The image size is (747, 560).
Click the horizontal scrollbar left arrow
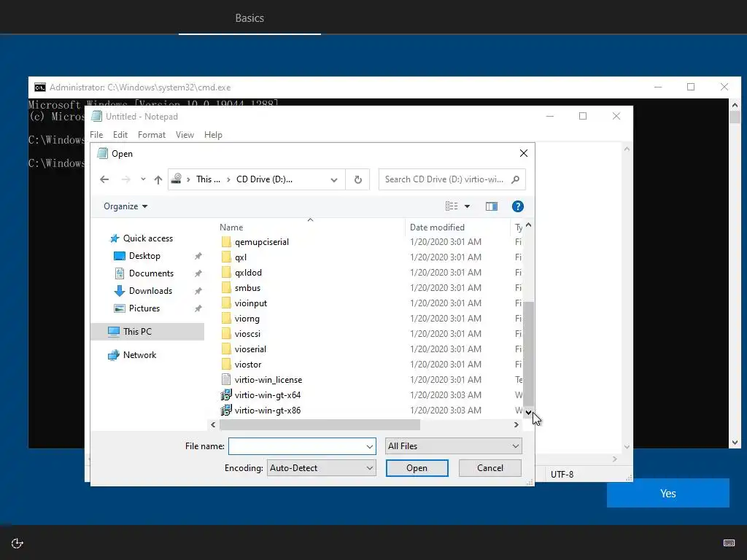pyautogui.click(x=213, y=425)
